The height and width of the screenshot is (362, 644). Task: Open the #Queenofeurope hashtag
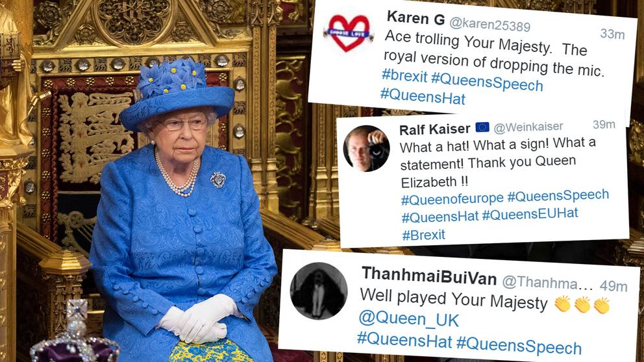[452, 199]
